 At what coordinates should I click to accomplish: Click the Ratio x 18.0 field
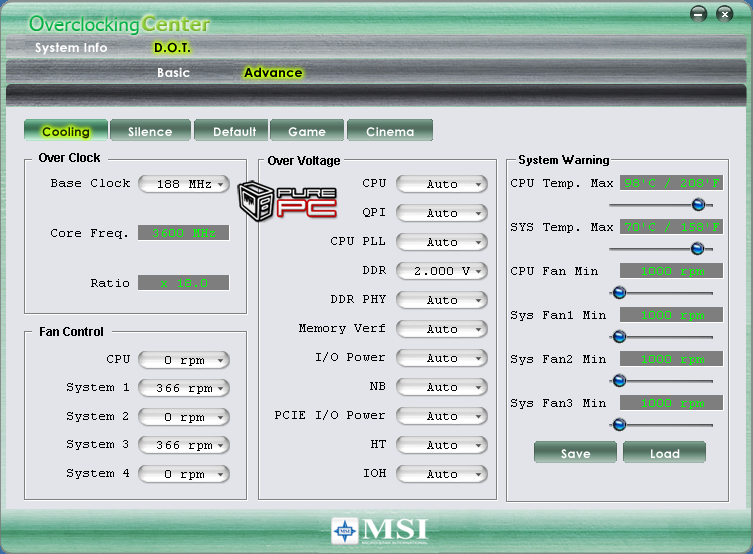[x=183, y=283]
